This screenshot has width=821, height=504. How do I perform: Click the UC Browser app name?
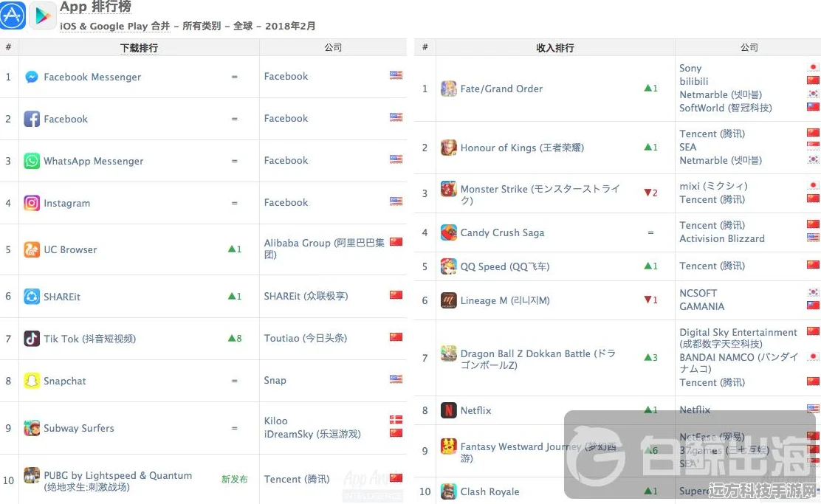pos(70,249)
